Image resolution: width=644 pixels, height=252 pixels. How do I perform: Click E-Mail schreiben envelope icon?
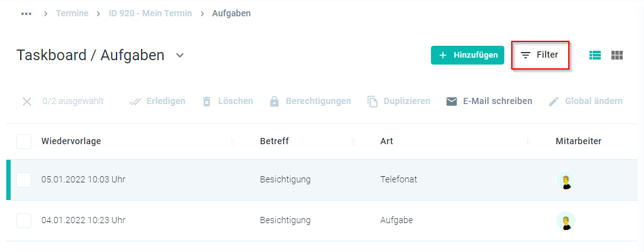[x=452, y=101]
